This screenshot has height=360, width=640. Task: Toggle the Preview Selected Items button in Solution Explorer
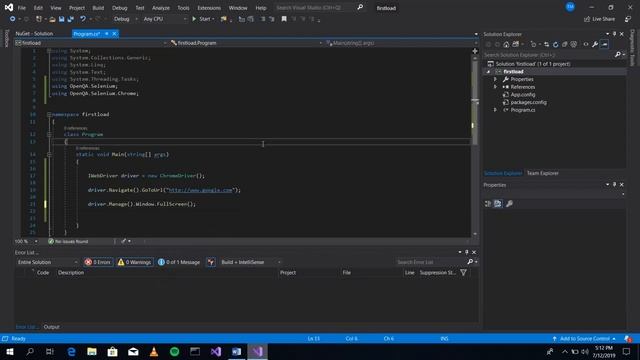click(604, 44)
